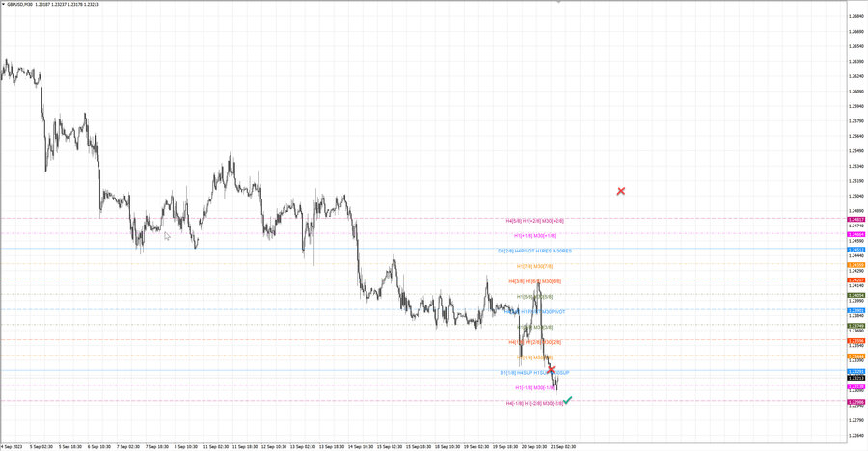Click the 1.26840 price axis label
The width and height of the screenshot is (868, 451).
tap(856, 16)
